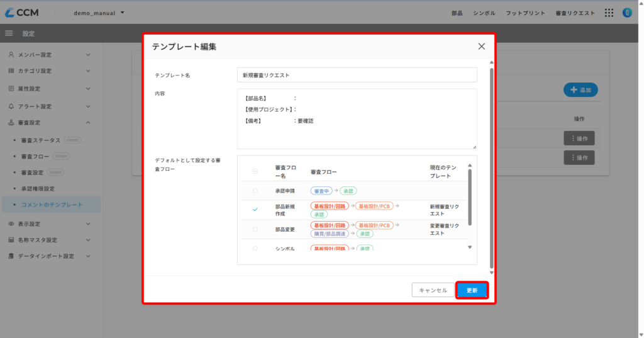Close the テンプレート編集 dialog
644x338 pixels.
point(481,47)
